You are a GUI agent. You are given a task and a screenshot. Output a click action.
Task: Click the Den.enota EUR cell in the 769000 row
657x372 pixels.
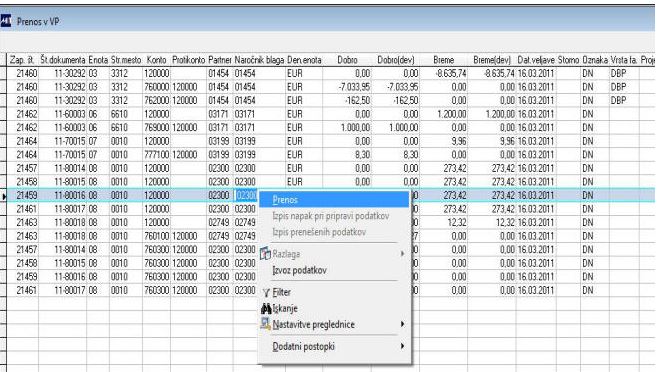pos(295,127)
